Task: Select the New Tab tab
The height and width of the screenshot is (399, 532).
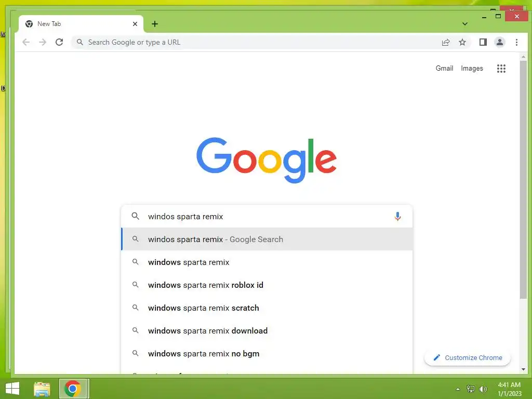Action: 81,24
